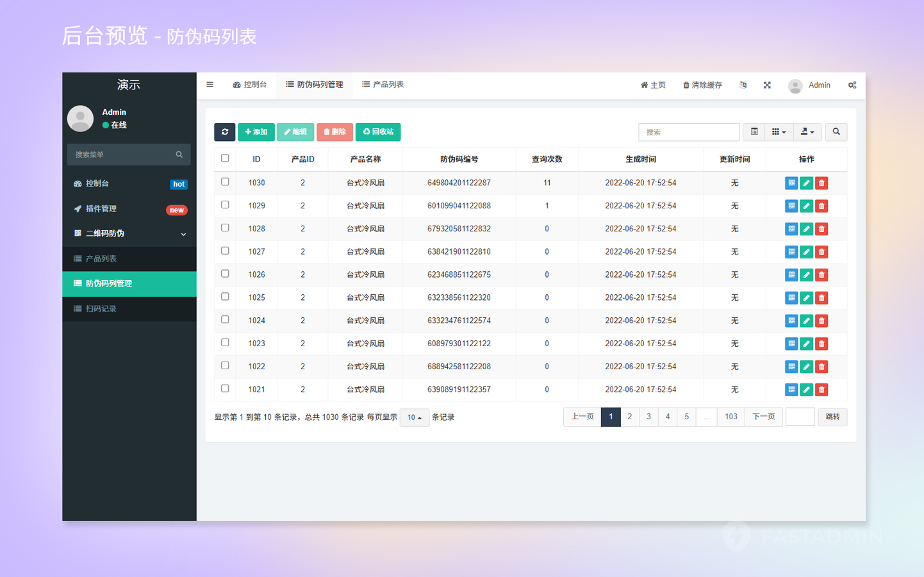924x577 pixels.
Task: Expand the 二维码防伪 sidebar menu
Action: click(129, 234)
